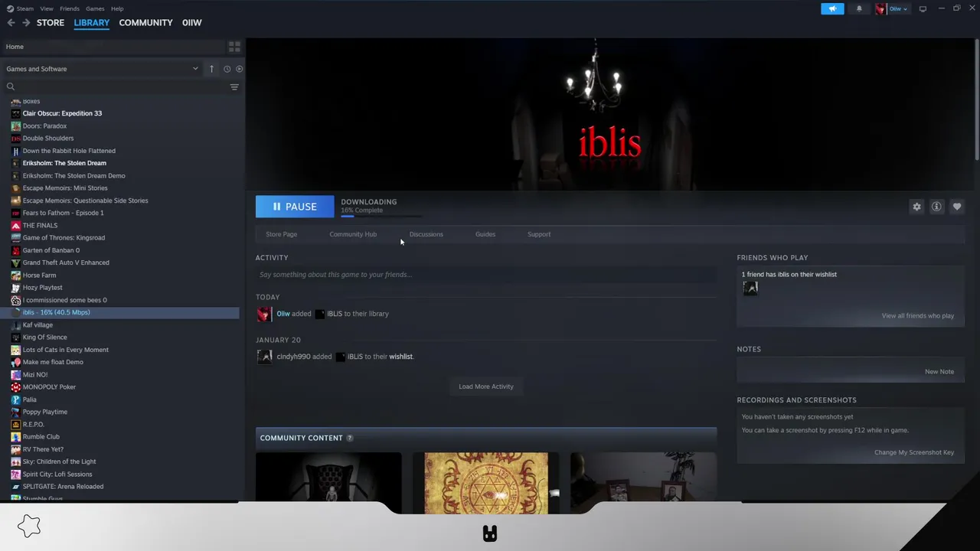Click the Garten of Banban 0 icon

pyautogui.click(x=15, y=250)
